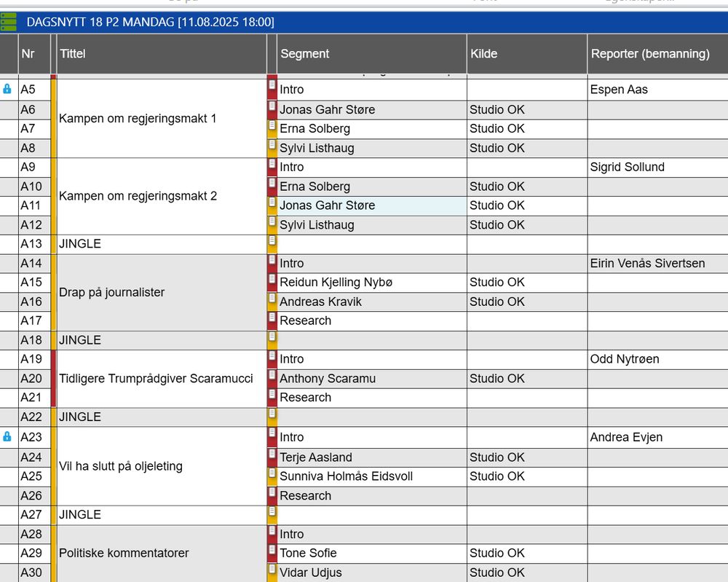
Task: Open the script icon for A17 Research segment
Action: [x=272, y=318]
